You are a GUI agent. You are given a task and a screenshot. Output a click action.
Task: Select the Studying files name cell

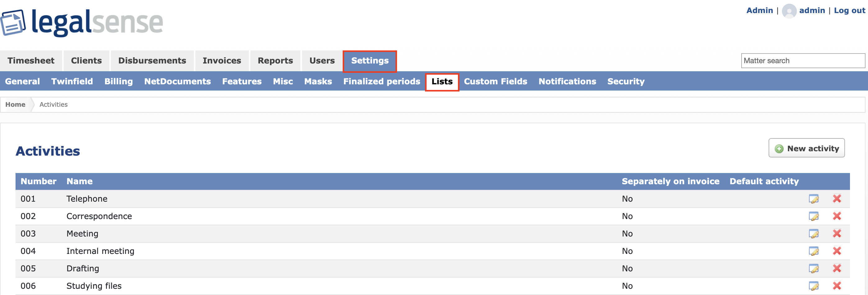[94, 286]
